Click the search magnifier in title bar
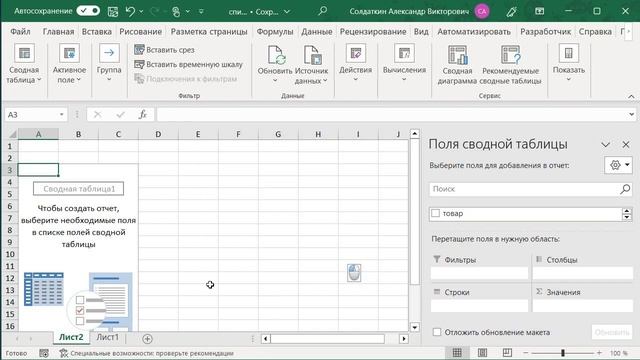640x360 pixels. click(322, 11)
